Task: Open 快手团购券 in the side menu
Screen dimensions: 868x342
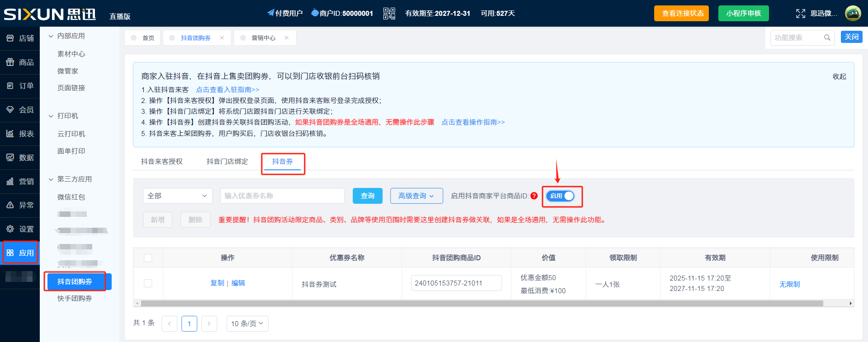Action: tap(75, 299)
